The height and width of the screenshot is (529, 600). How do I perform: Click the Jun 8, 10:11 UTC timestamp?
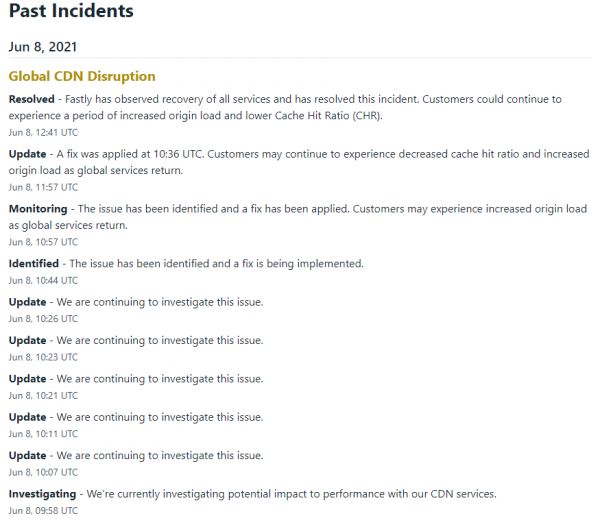click(x=43, y=434)
